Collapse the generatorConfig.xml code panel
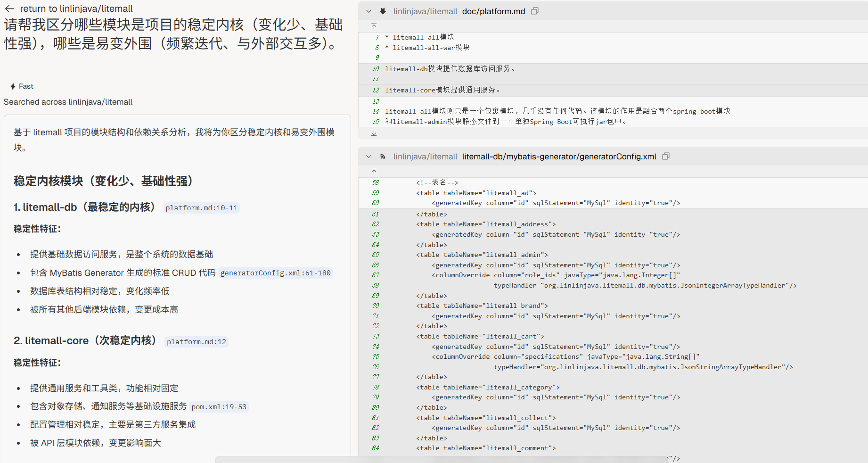The image size is (868, 463). point(369,157)
